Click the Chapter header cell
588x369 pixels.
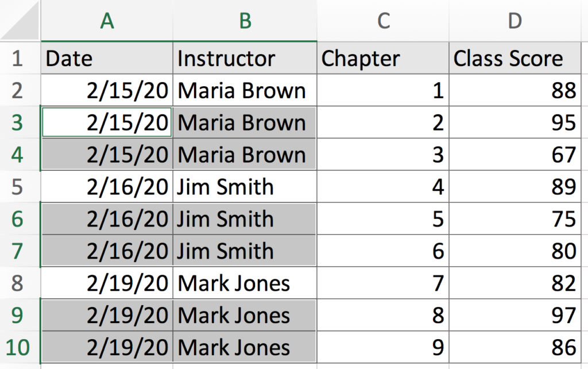pyautogui.click(x=383, y=58)
